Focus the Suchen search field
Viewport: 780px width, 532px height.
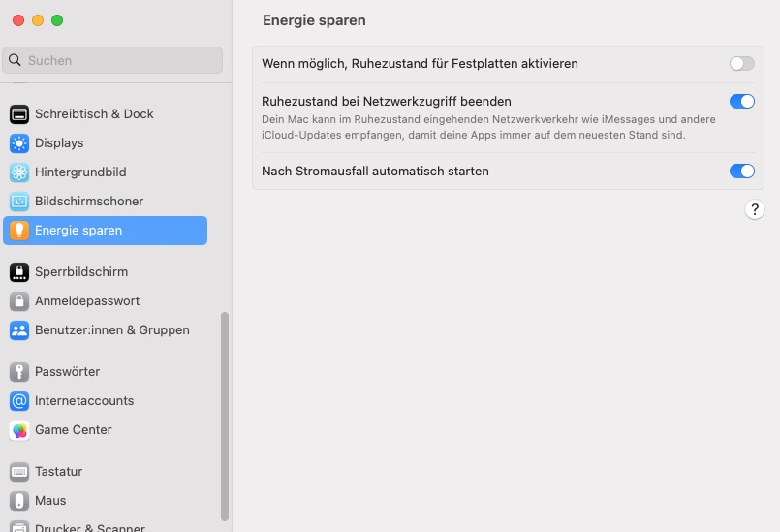(x=112, y=60)
